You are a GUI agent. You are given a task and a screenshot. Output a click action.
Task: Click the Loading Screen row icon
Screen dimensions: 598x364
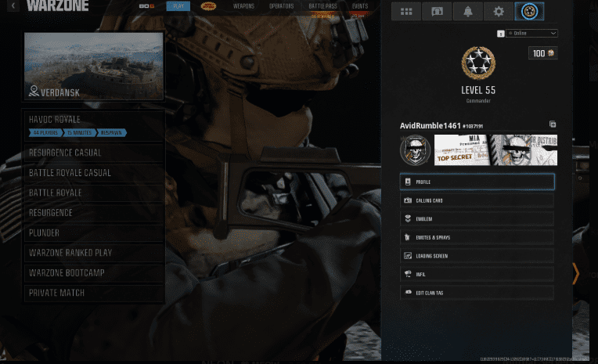coord(408,256)
